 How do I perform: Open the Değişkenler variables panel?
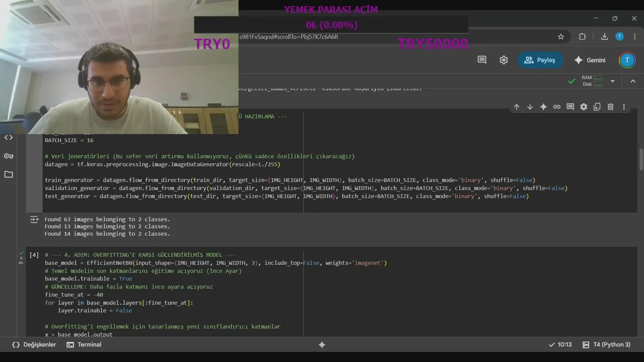point(34,344)
